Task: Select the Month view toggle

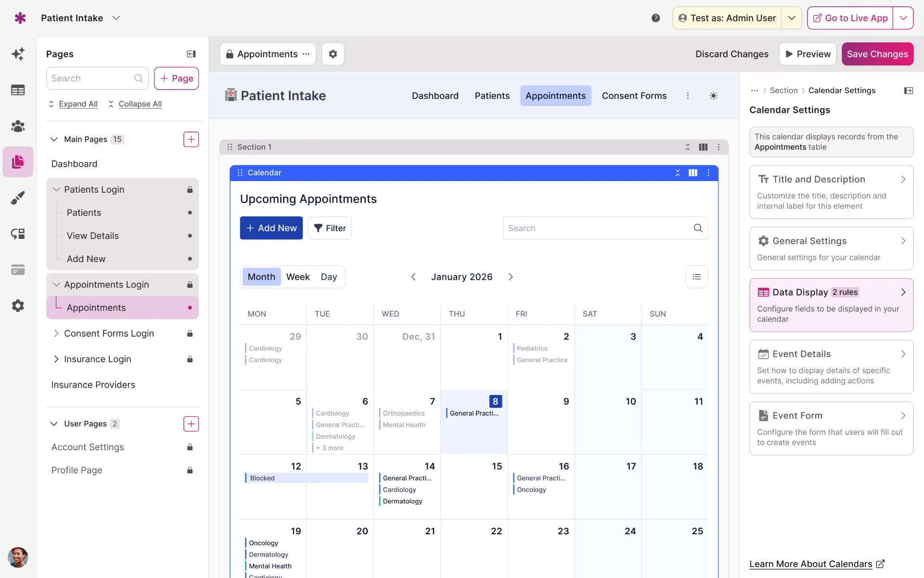Action: [x=261, y=277]
